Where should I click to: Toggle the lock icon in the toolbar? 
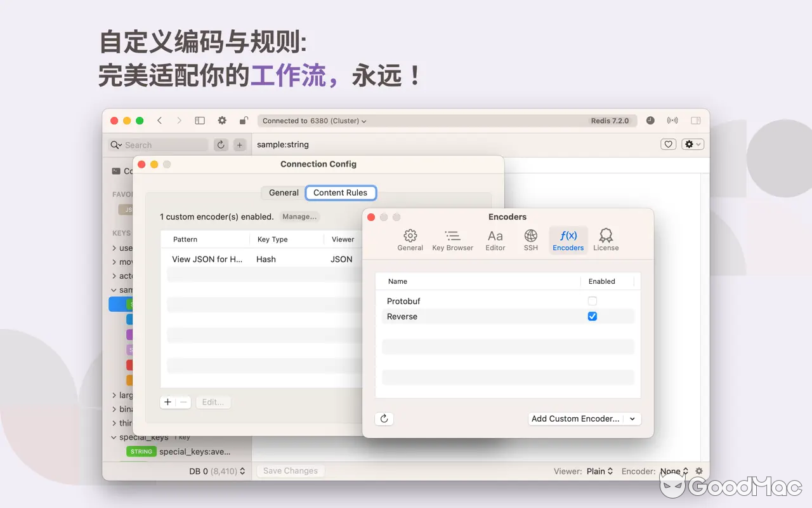pos(244,120)
